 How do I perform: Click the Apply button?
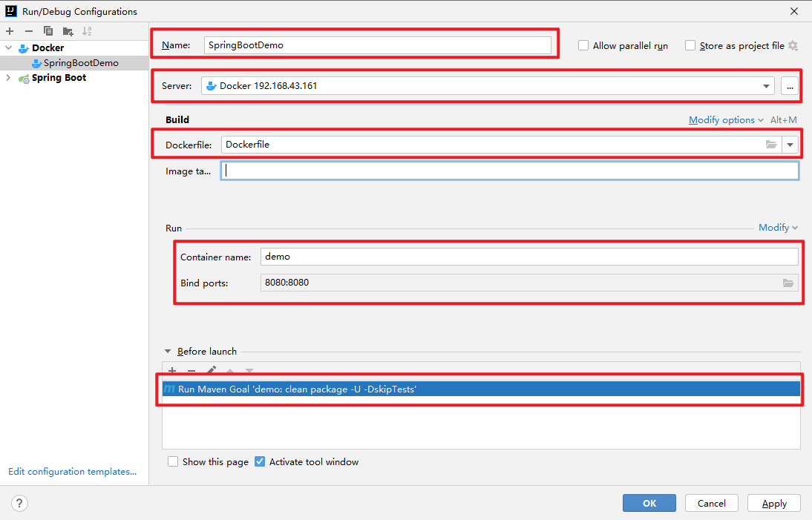[773, 503]
